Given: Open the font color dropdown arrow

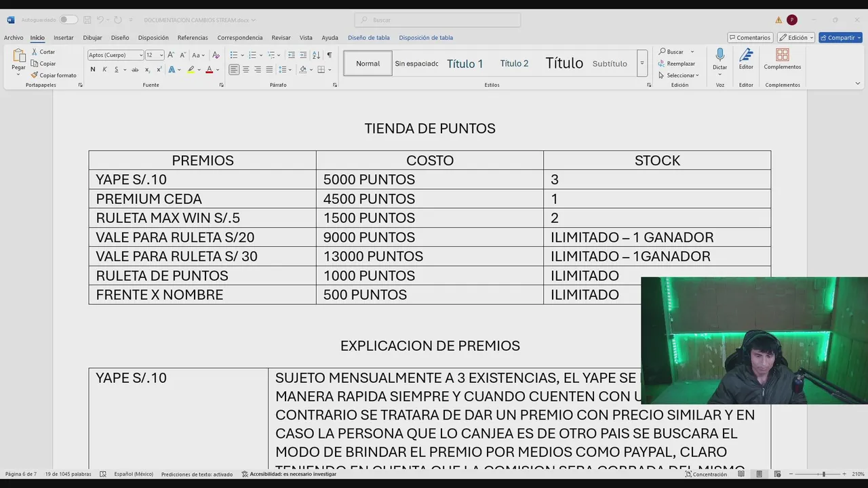Looking at the screenshot, I should pos(217,69).
